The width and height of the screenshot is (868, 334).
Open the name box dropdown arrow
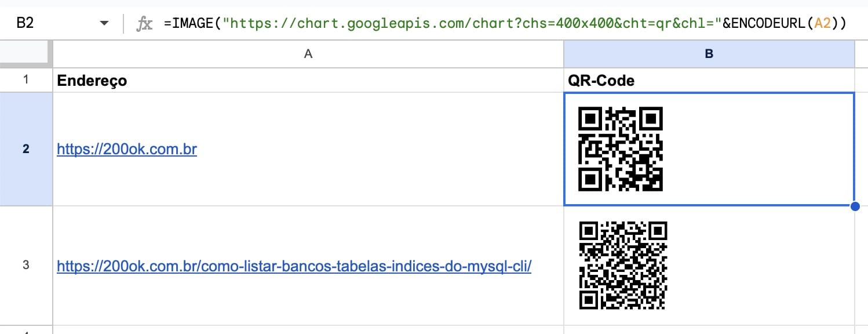tap(104, 24)
